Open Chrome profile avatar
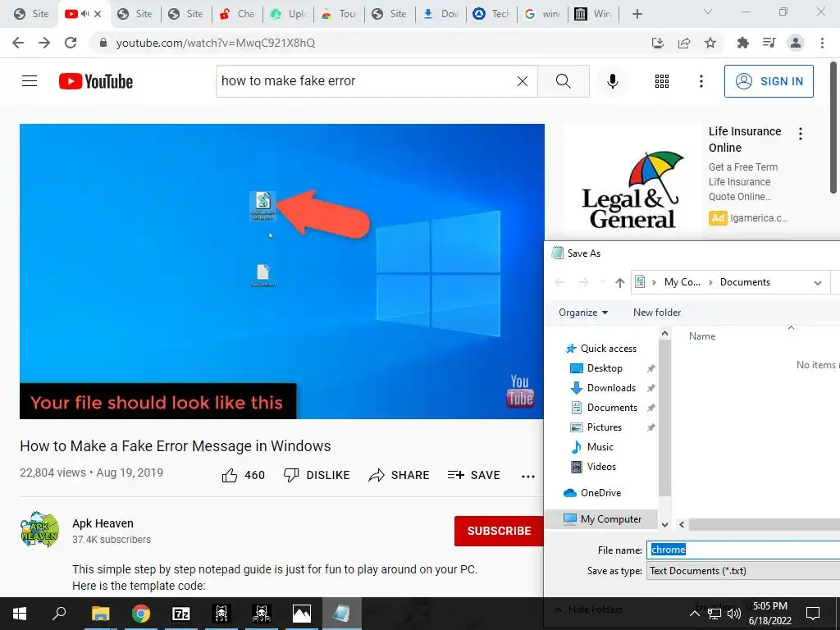Screen dimensions: 840x630 (796, 43)
